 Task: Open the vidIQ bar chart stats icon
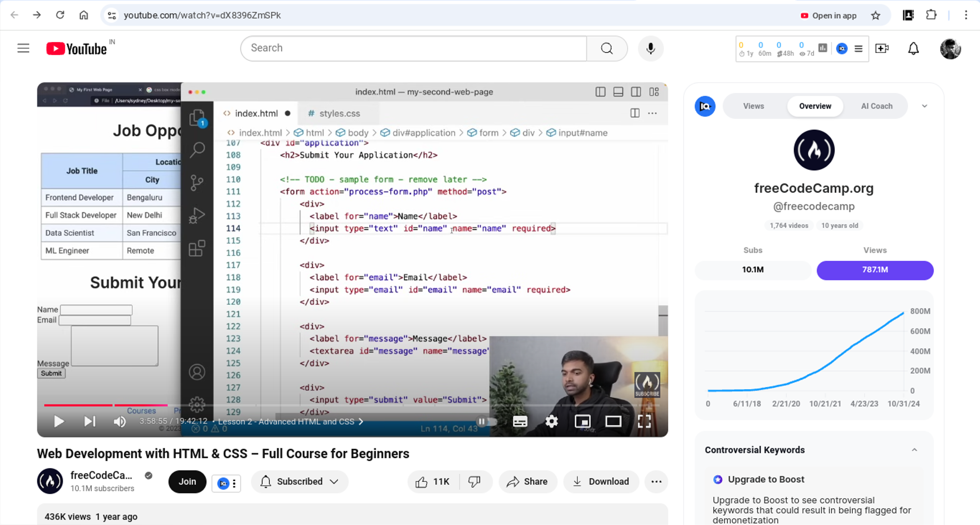coord(823,48)
